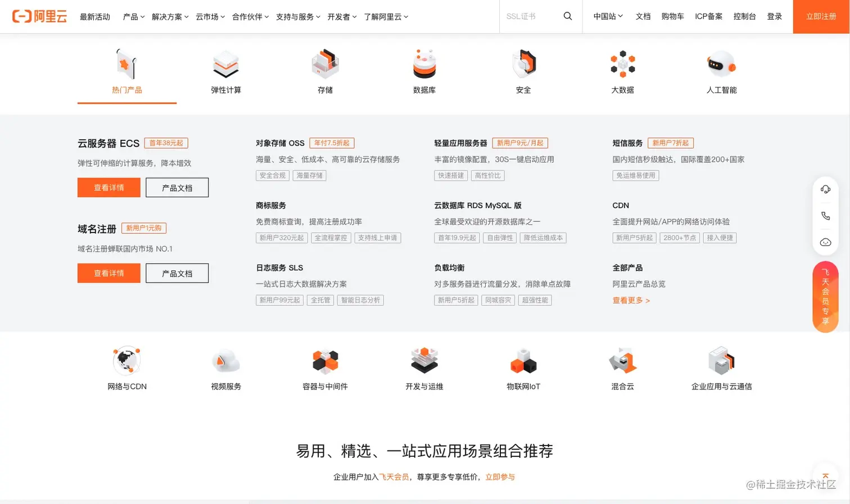Click the 首年38元起 tag
The image size is (850, 504).
pos(166,143)
